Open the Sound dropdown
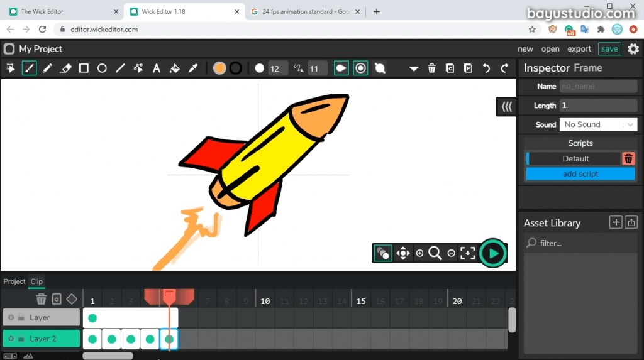The image size is (644, 360). coord(599,124)
